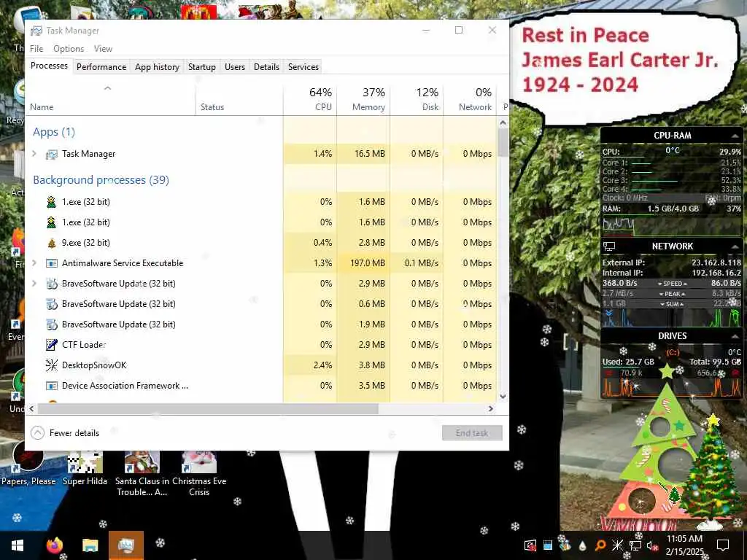Screen dimensions: 747x560
Task: Switch to the Performance tab
Action: point(101,67)
